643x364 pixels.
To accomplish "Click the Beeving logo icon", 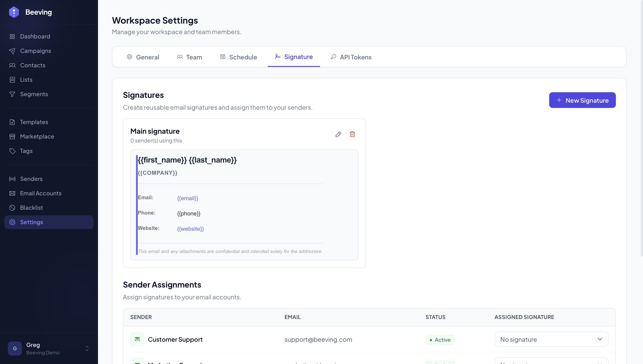I will click(x=14, y=12).
